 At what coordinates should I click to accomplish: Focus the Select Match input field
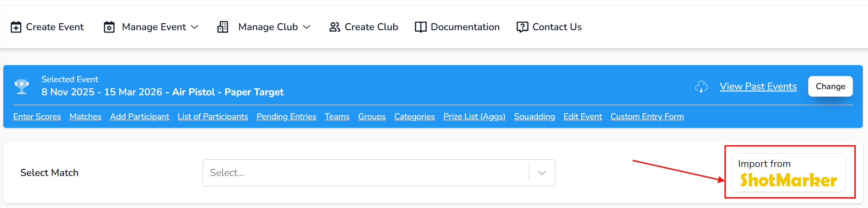[365, 173]
